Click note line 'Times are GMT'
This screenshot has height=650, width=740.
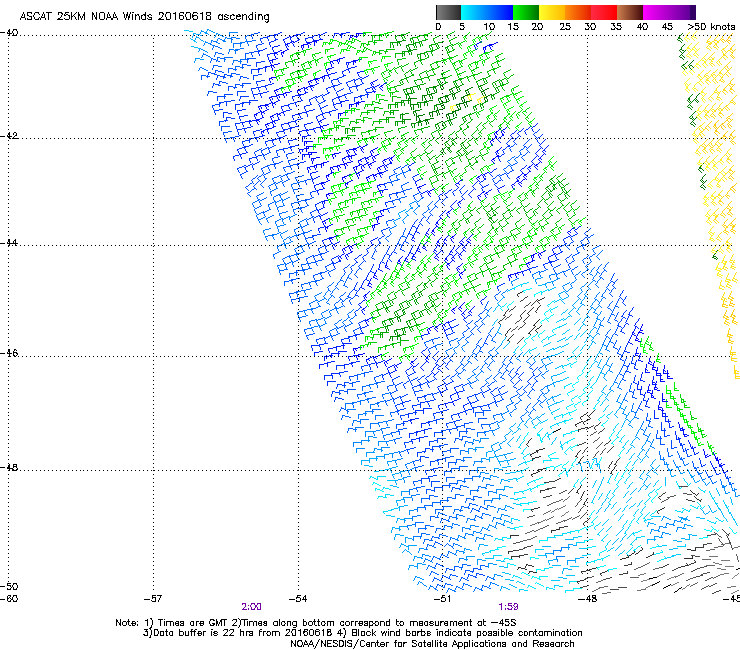click(x=193, y=623)
